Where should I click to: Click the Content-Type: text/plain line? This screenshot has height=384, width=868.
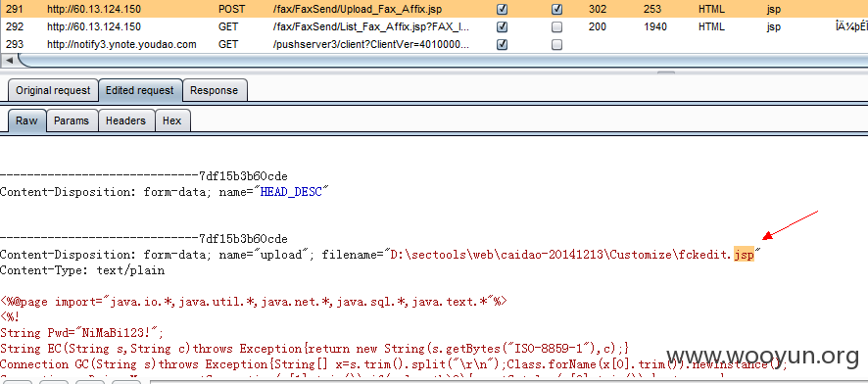pos(82,270)
